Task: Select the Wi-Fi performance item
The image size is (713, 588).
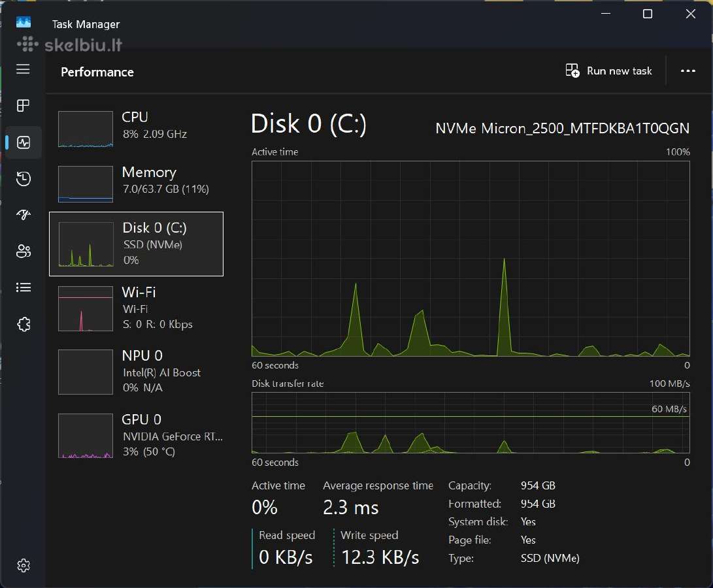Action: (x=137, y=308)
